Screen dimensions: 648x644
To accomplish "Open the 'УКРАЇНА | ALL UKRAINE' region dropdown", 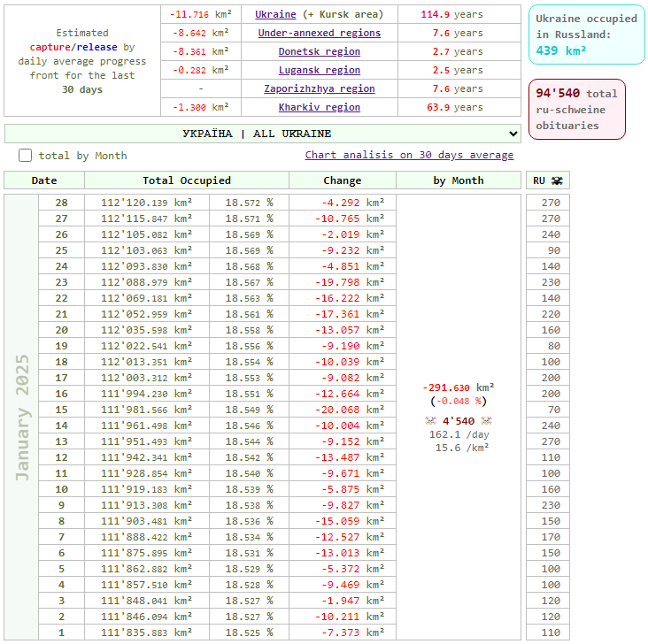I will pyautogui.click(x=263, y=134).
